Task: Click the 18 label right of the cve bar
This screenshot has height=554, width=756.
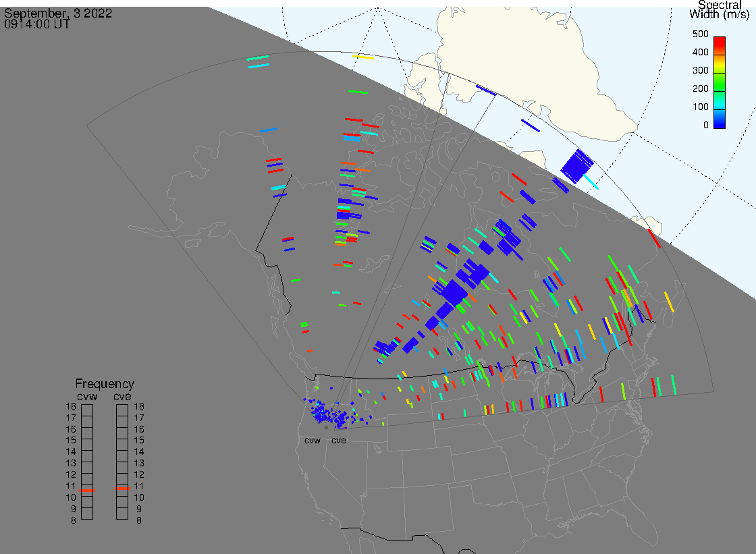Action: coord(139,406)
